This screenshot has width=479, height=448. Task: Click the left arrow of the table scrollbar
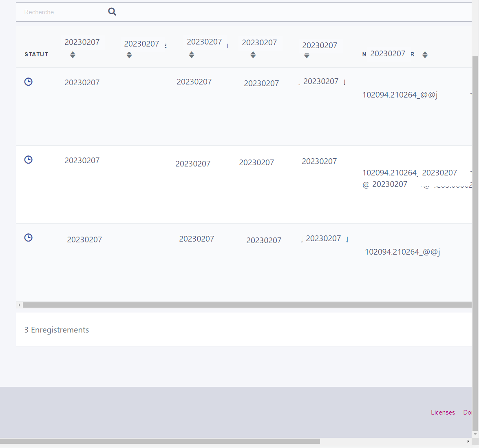[x=19, y=305]
